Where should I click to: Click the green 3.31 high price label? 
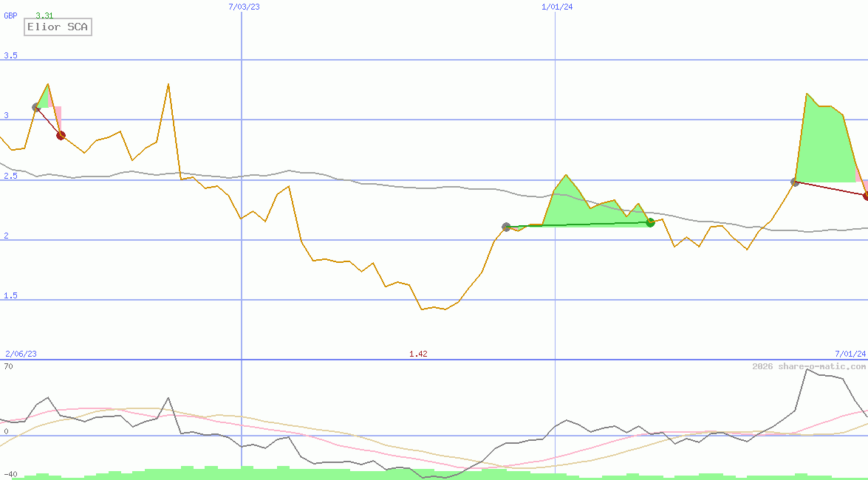tap(44, 16)
